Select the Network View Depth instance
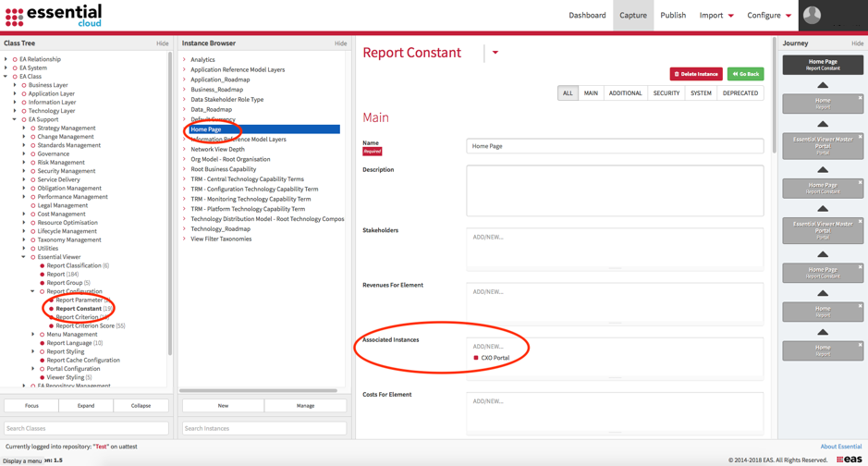The image size is (868, 466). [x=217, y=149]
